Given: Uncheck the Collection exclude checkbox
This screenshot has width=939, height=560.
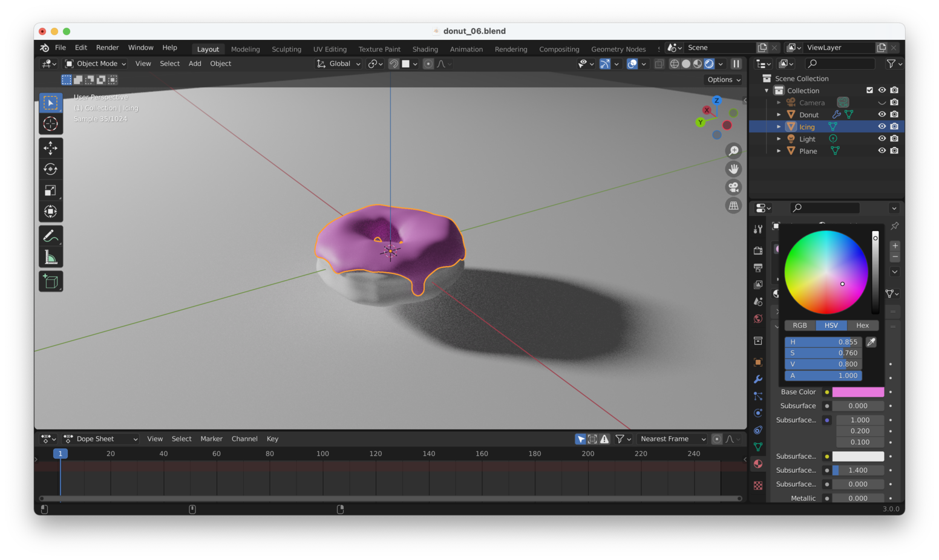Looking at the screenshot, I should 869,90.
